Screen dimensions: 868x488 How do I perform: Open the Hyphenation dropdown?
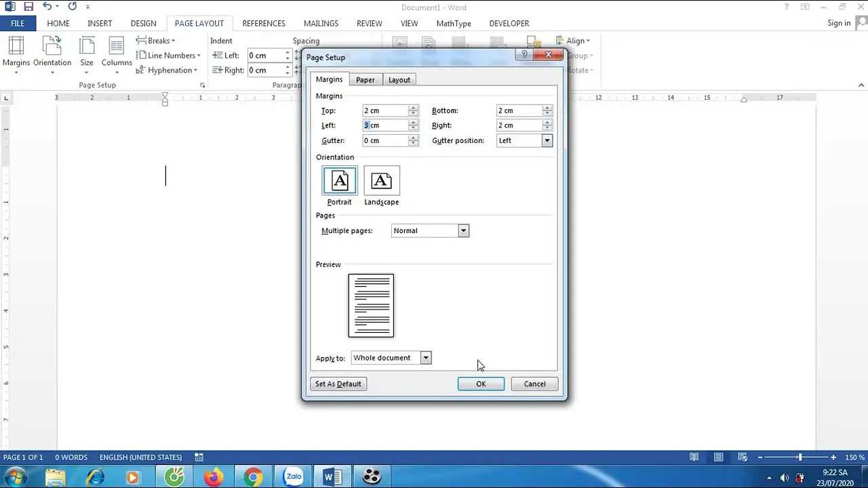167,70
